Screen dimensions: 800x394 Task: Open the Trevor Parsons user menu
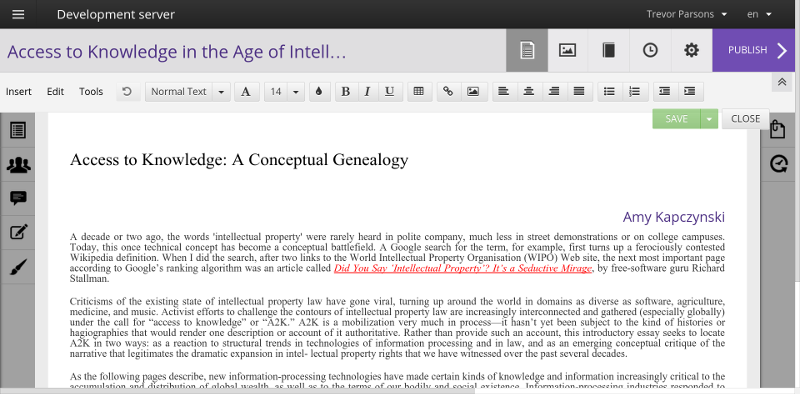(x=687, y=14)
